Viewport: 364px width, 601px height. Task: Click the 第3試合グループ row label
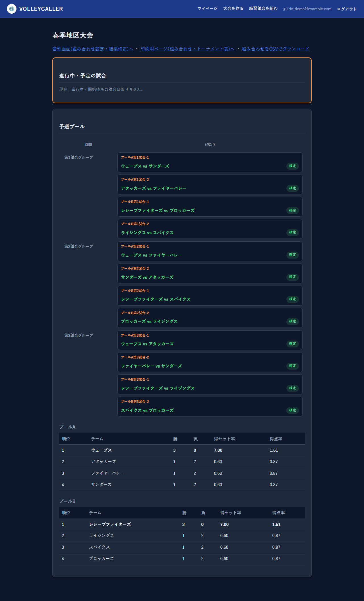click(79, 335)
